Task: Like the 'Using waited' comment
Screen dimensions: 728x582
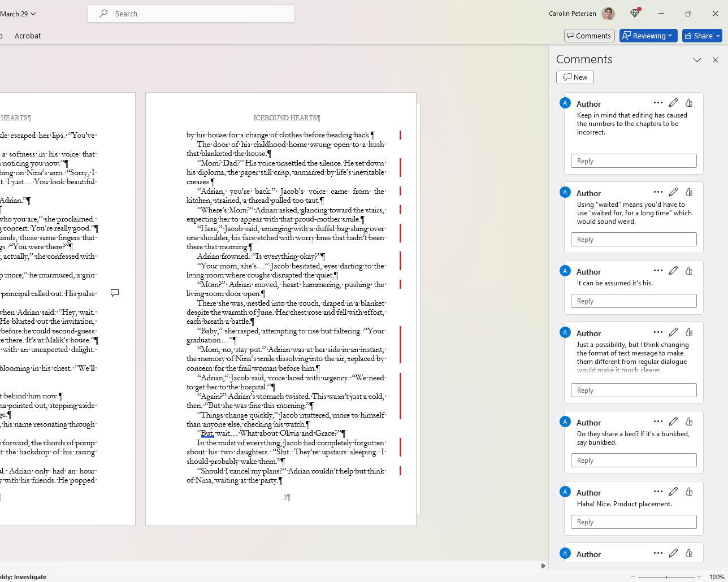Action: pyautogui.click(x=689, y=192)
